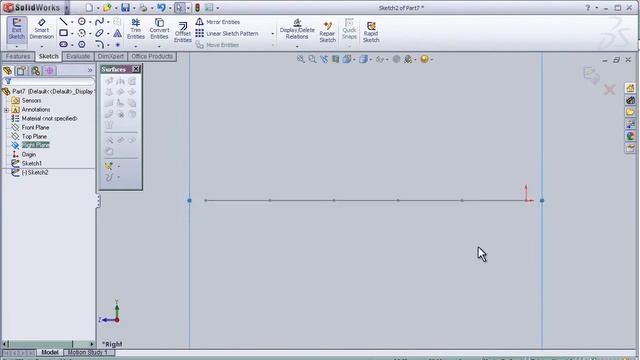Click Repair Sketch tool
The image size is (640, 360).
coord(327,32)
